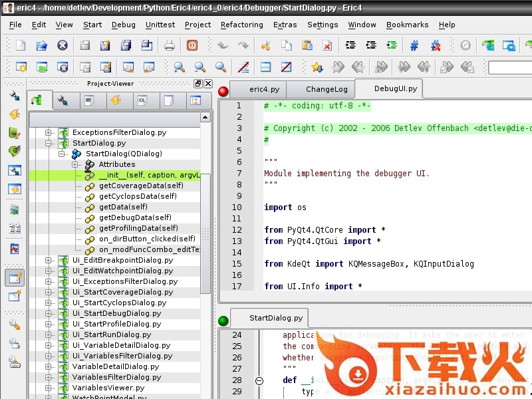532x399 pixels.
Task: Select getDebugData(self) method in tree
Action: coord(135,217)
